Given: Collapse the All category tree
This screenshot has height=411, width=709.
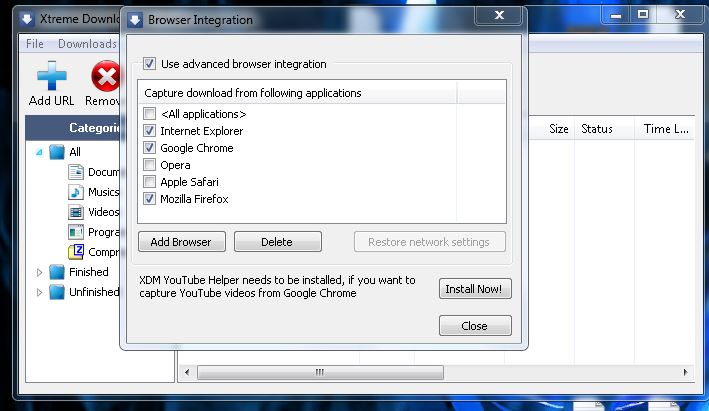Looking at the screenshot, I should pyautogui.click(x=39, y=152).
